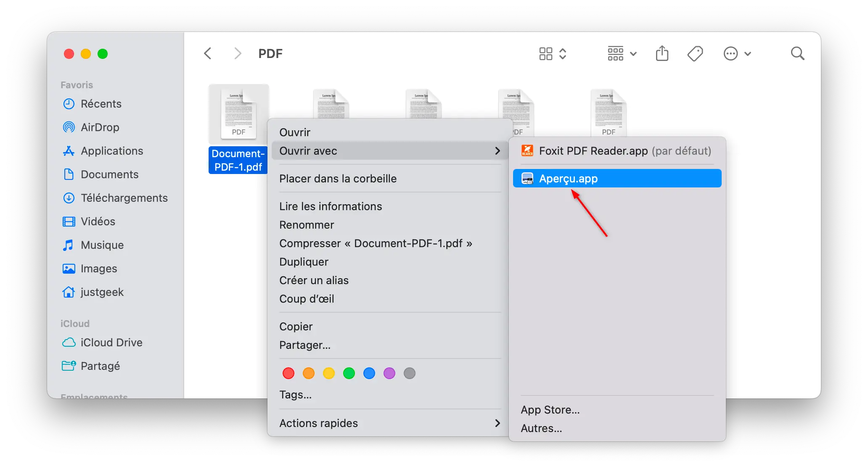This screenshot has height=464, width=868.
Task: Apply the green tag color
Action: 349,373
